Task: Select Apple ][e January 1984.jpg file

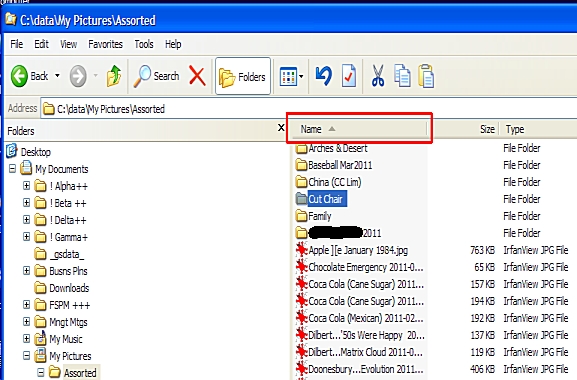Action: (358, 250)
